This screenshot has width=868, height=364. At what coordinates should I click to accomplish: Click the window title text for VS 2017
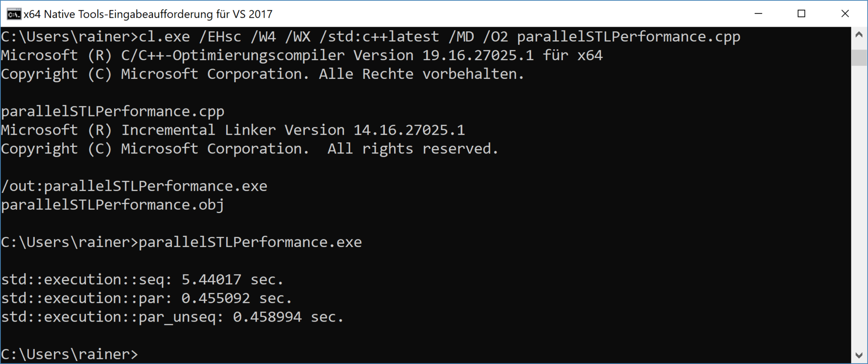click(148, 14)
